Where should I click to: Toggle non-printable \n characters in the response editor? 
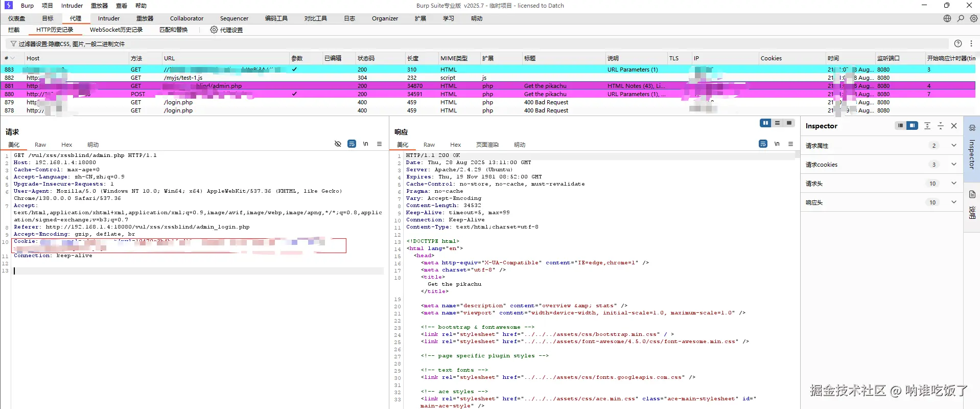tap(777, 144)
